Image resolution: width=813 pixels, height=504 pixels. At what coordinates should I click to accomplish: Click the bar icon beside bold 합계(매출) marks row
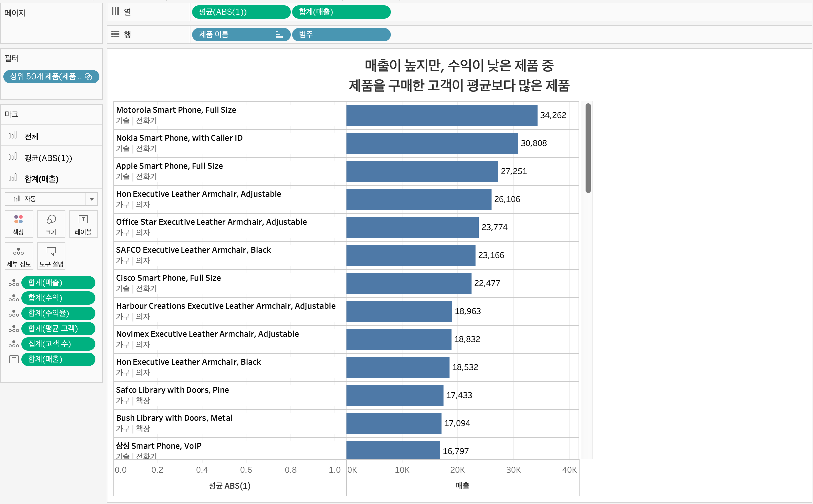(x=13, y=178)
